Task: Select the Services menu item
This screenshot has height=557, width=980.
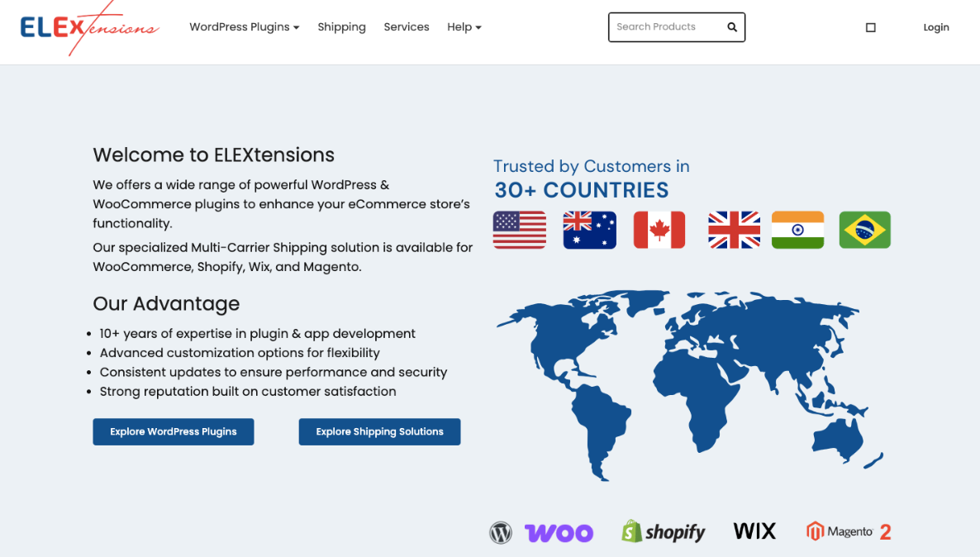Action: [x=407, y=26]
